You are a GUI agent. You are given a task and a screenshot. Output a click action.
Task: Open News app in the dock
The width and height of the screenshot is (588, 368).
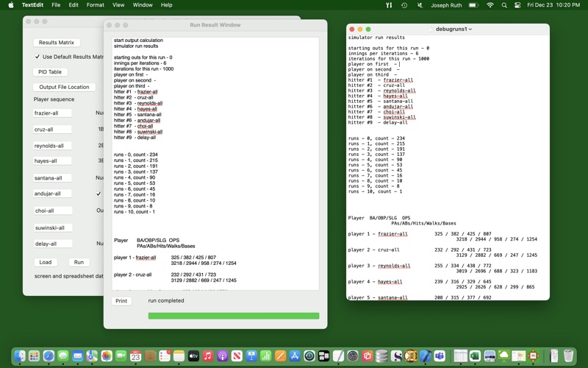(x=237, y=355)
